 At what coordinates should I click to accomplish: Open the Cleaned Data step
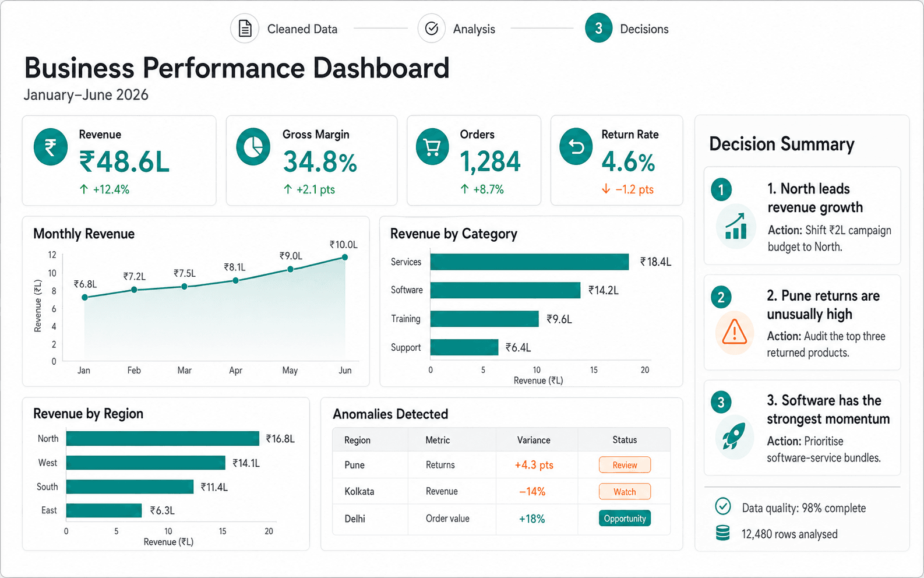coord(302,29)
